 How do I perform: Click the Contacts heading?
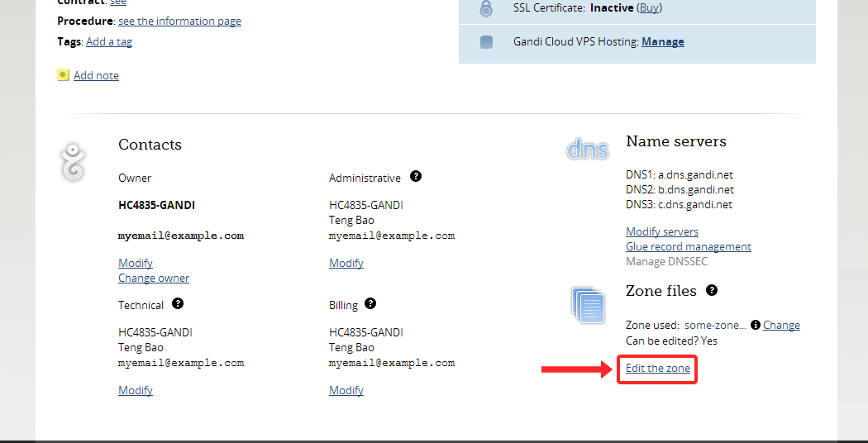(150, 145)
